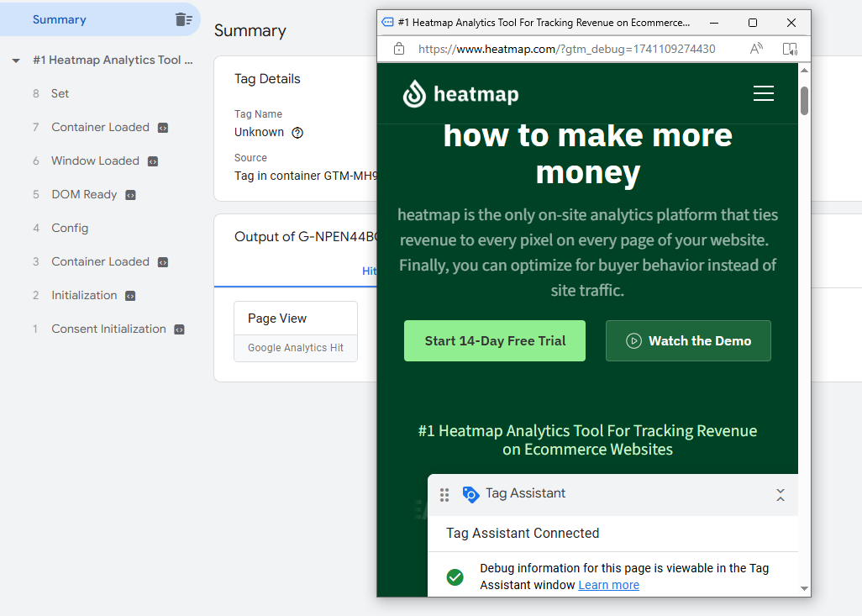The image size is (862, 616).
Task: Maximize the heatmap popup window
Action: [x=753, y=23]
